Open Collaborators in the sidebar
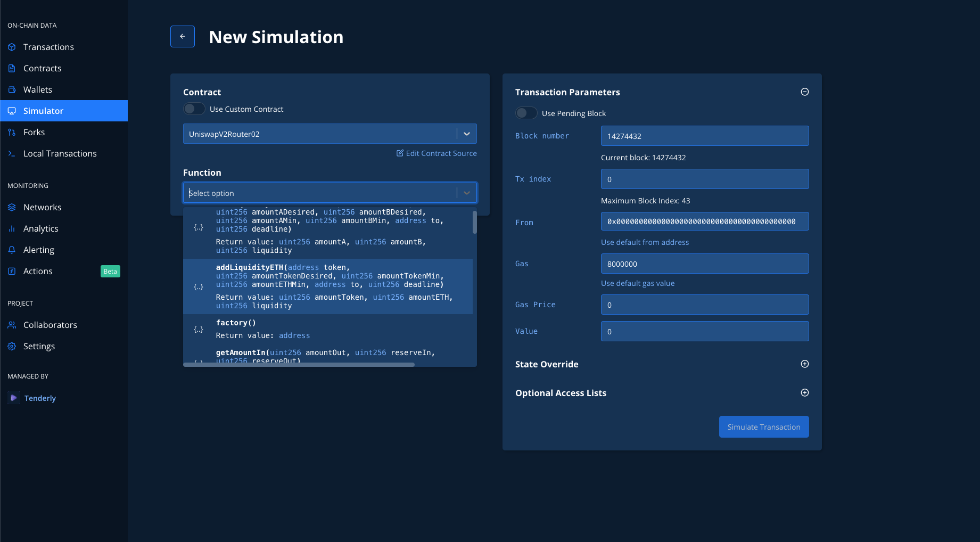980x542 pixels. pyautogui.click(x=64, y=325)
